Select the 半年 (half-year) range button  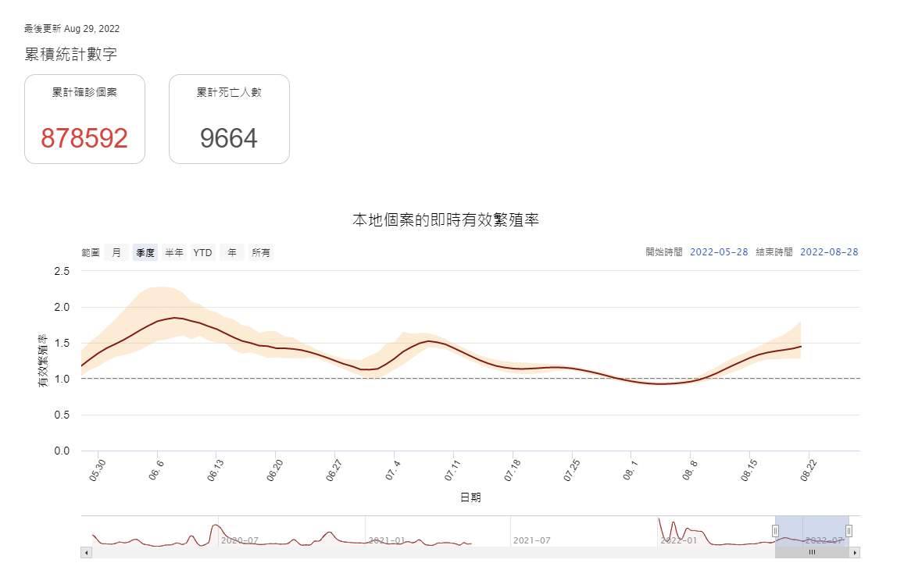174,252
